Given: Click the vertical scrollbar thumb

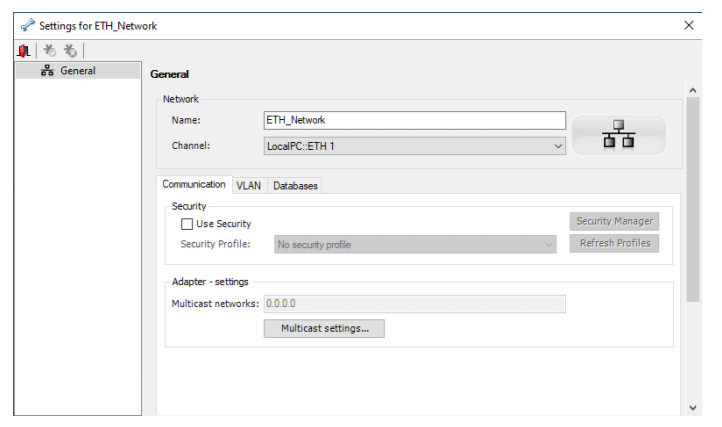Looking at the screenshot, I should (x=693, y=200).
